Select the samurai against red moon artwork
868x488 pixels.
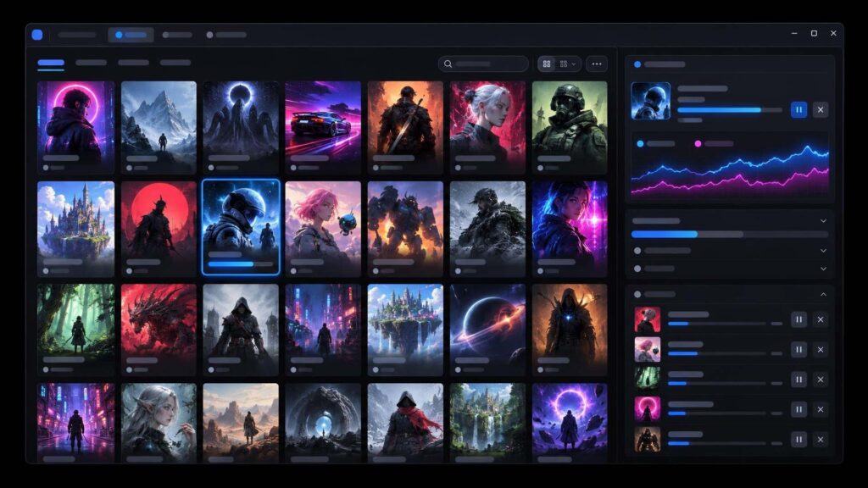[x=159, y=229]
